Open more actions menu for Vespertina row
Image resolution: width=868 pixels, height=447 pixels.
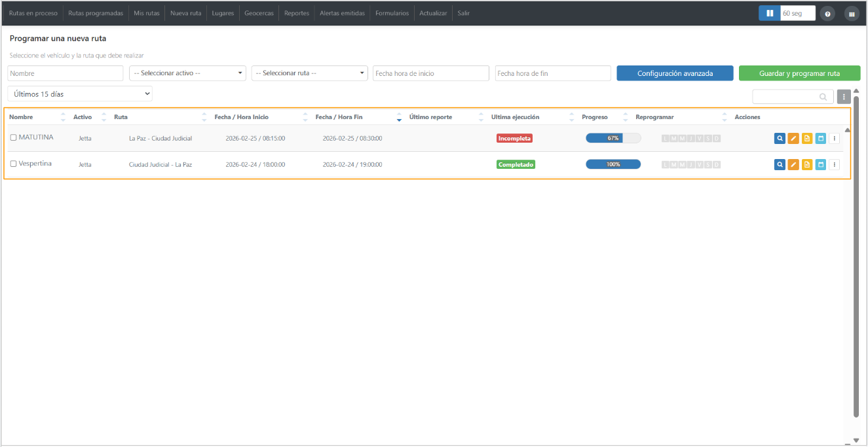pos(834,164)
